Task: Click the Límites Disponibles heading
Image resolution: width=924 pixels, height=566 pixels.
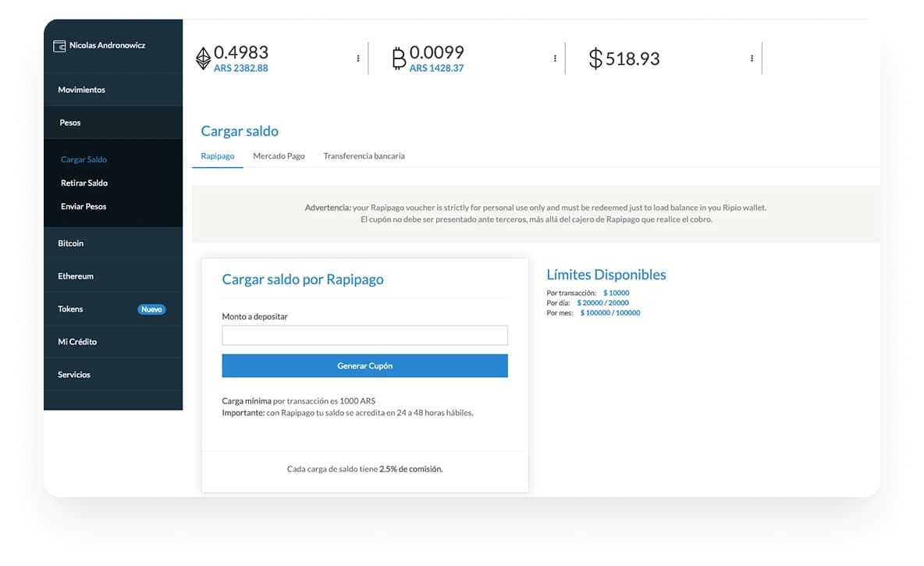Action: tap(606, 275)
